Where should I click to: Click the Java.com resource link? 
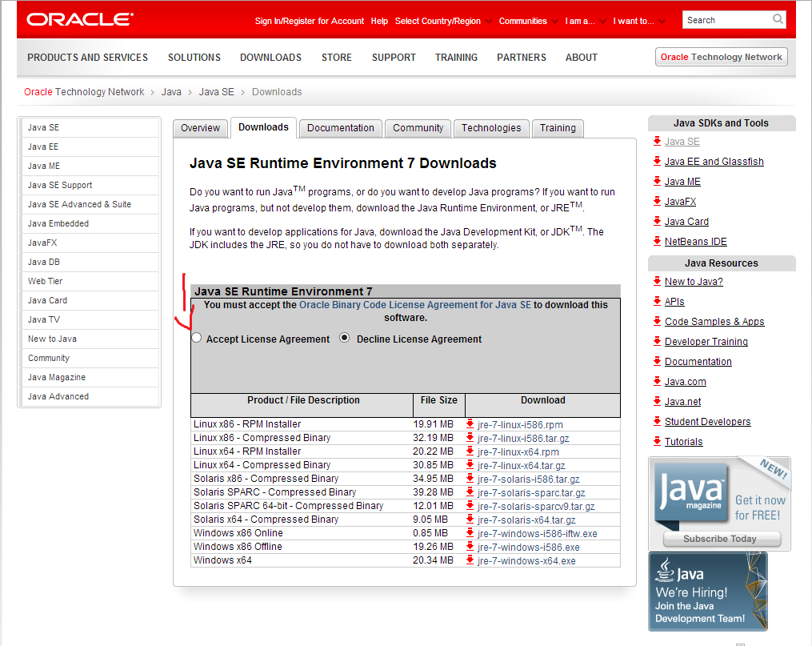[x=685, y=381]
